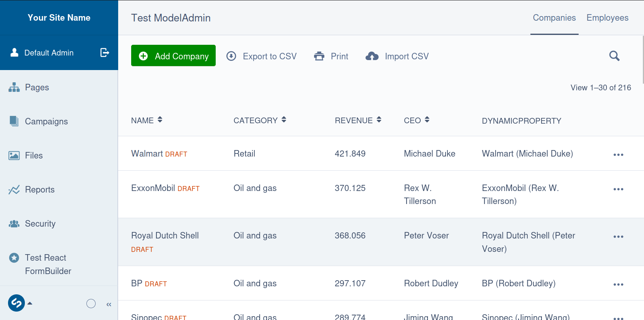Click the Pages sitemap icon
The image size is (644, 320).
(x=14, y=87)
